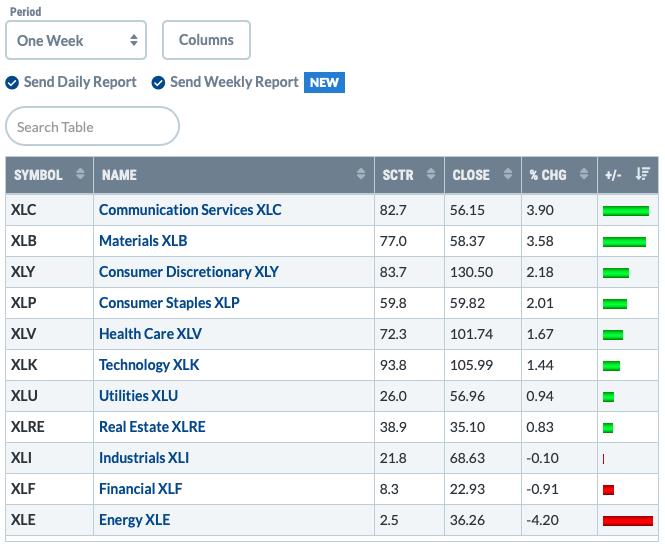Image resolution: width=665 pixels, height=547 pixels.
Task: Toggle Send Daily Report checkbox
Action: [x=12, y=83]
